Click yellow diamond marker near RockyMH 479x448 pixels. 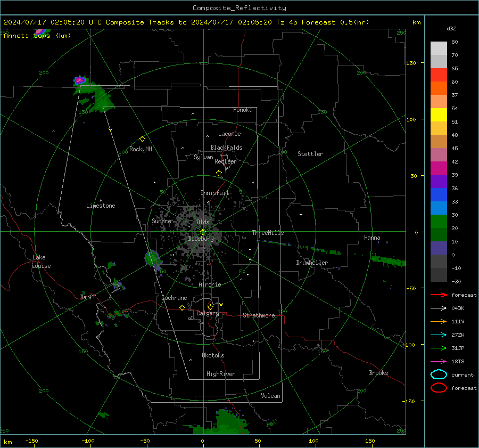(x=142, y=139)
